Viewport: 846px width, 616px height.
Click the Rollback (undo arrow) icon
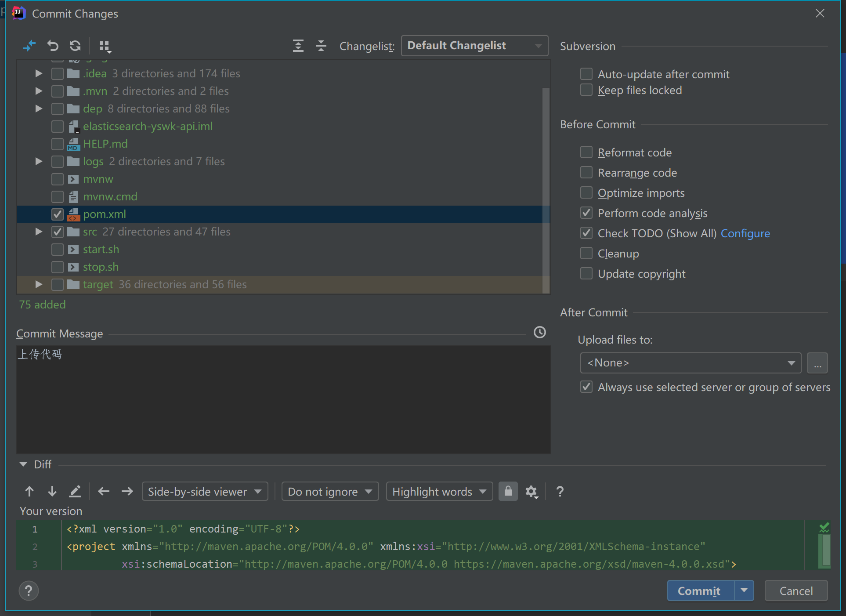coord(53,46)
